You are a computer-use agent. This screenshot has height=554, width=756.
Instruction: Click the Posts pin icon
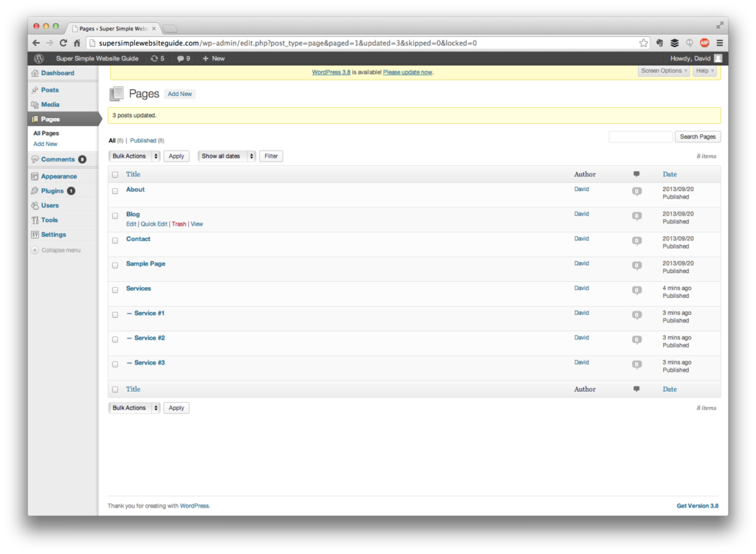pos(35,90)
